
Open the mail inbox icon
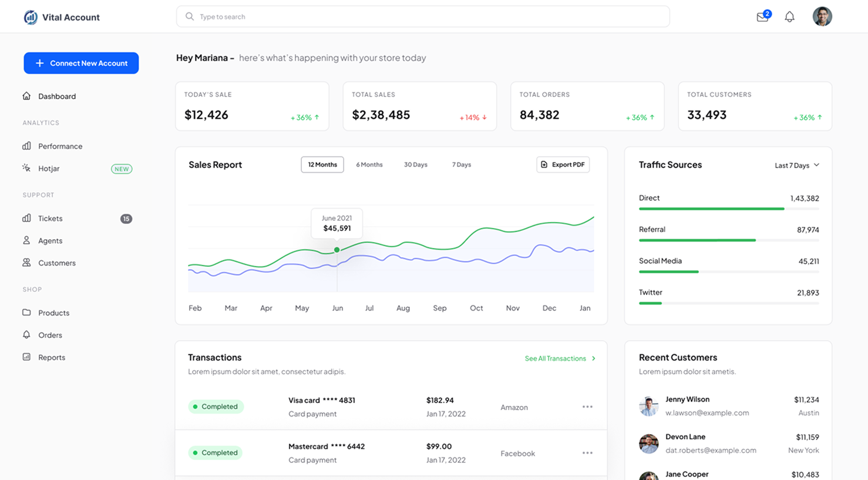click(762, 17)
